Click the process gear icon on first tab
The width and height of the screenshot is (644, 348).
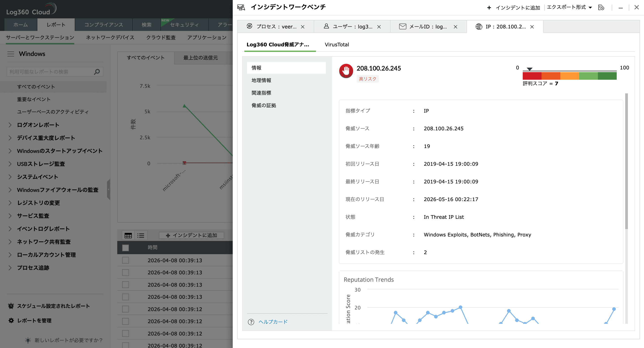(249, 26)
